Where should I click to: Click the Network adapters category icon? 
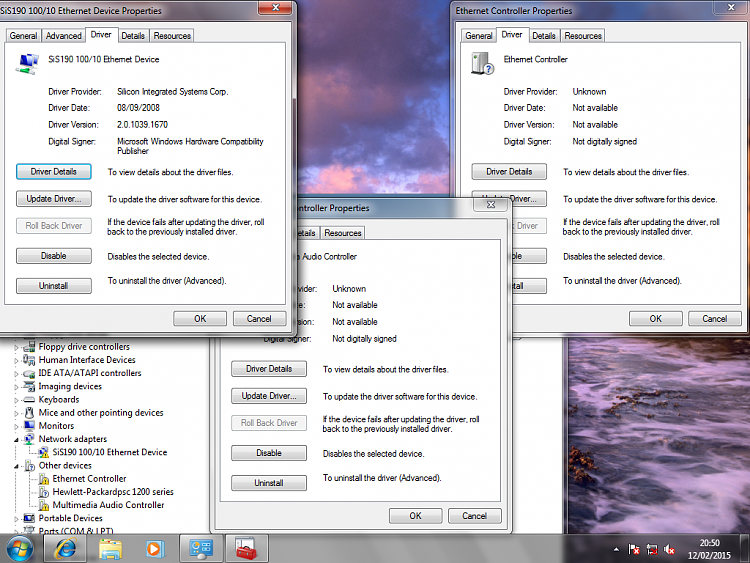[29, 439]
